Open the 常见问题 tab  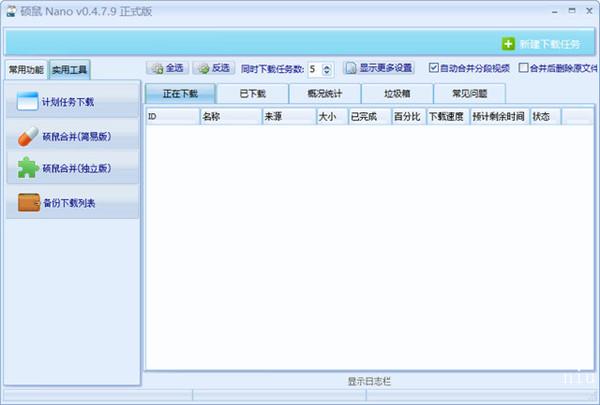[470, 93]
